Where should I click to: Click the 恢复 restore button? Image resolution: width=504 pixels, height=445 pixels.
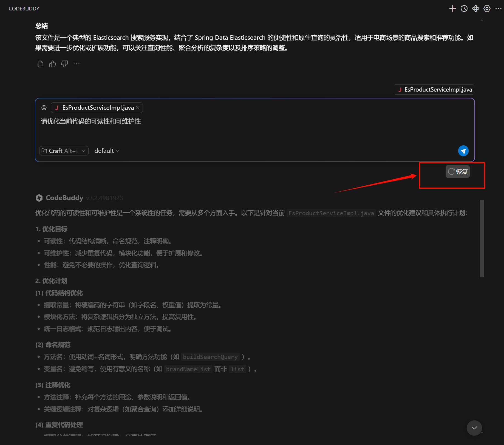(x=458, y=172)
